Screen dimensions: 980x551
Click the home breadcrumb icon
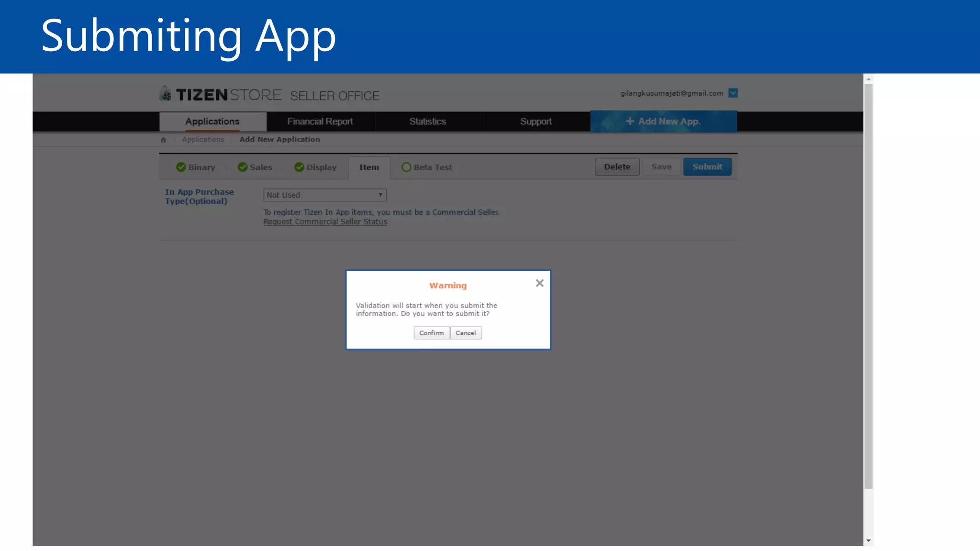tap(164, 140)
